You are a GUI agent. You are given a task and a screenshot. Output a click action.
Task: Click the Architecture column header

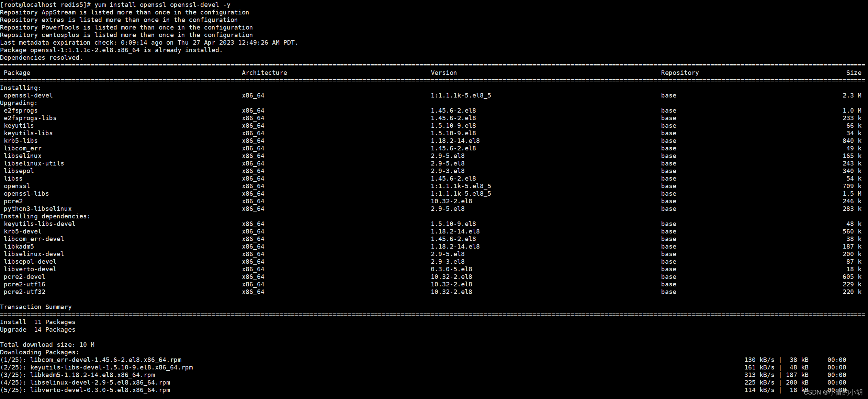(x=264, y=72)
